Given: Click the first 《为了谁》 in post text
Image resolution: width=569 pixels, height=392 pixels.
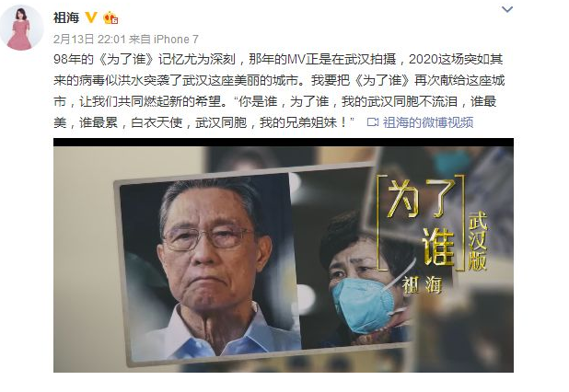Looking at the screenshot, I should click(126, 59).
